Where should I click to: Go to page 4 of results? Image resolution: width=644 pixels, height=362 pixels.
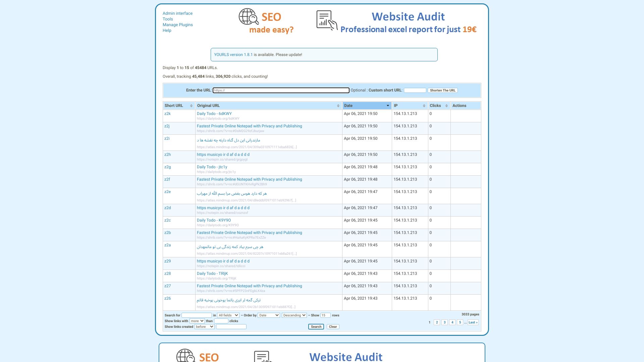(x=452, y=322)
